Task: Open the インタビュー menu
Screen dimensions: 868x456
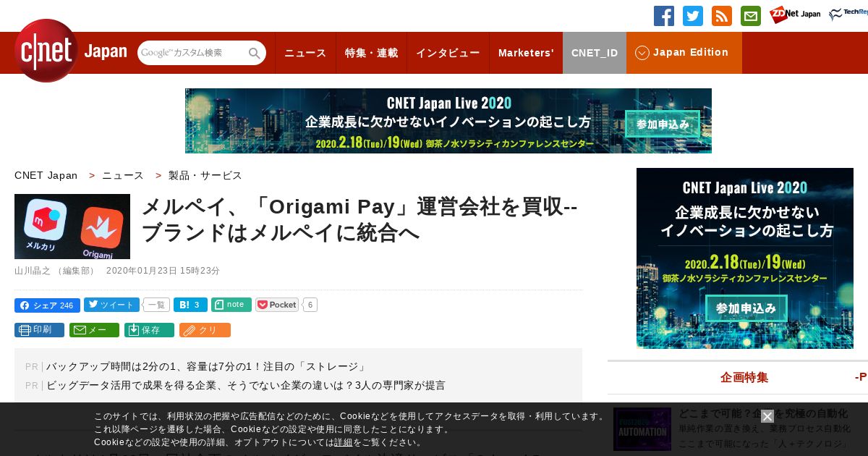Action: (x=448, y=53)
